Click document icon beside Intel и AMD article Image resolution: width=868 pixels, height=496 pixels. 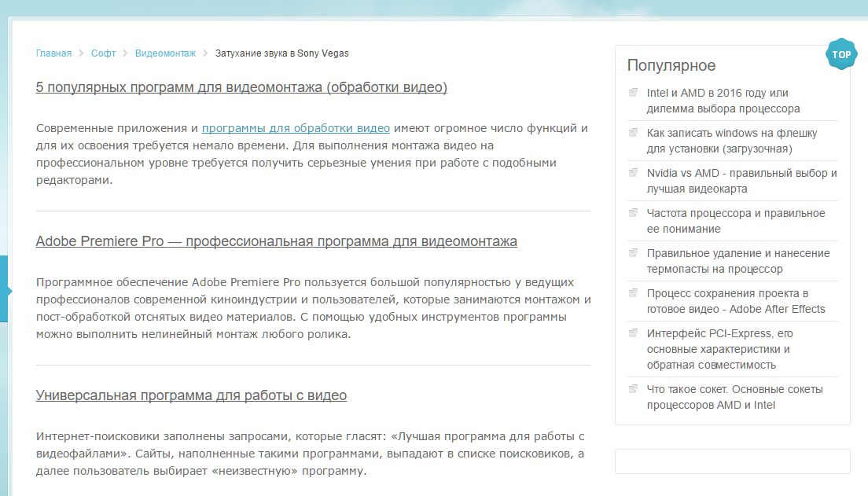pyautogui.click(x=633, y=93)
